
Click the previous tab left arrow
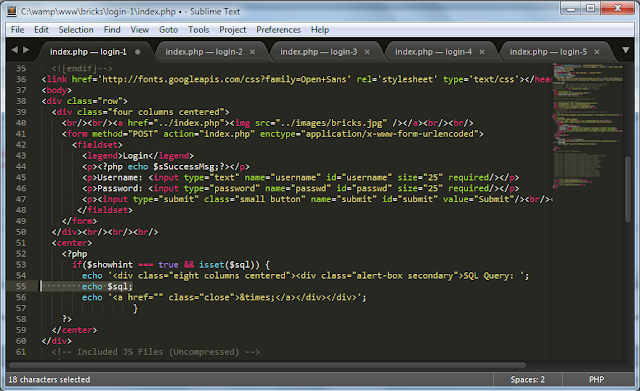(15, 50)
